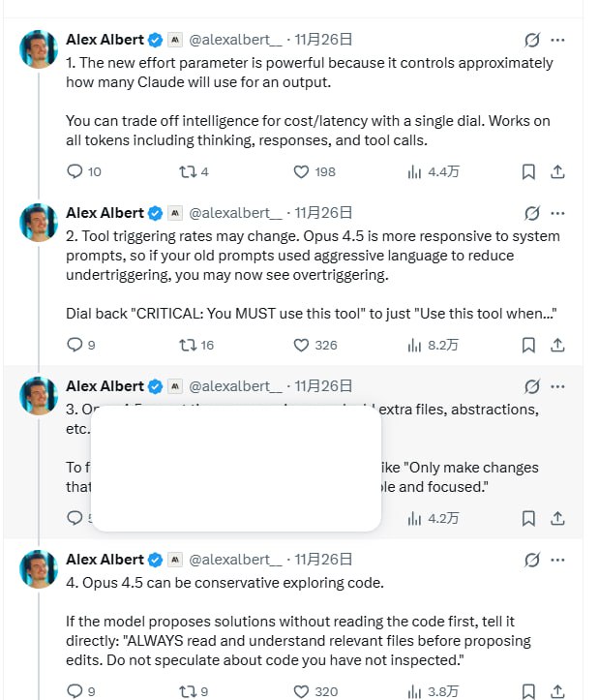The width and height of the screenshot is (599, 700).
Task: Bookmark the tool triggering rates tweet
Action: point(528,345)
